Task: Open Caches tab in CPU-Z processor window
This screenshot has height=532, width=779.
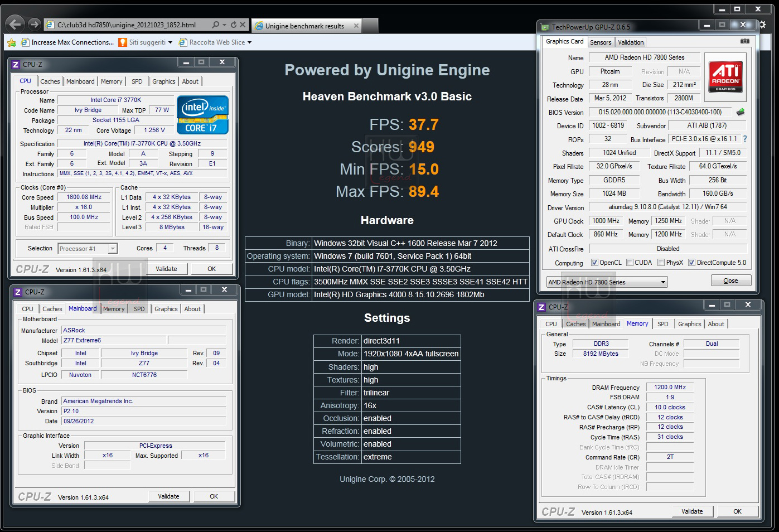Action: coord(50,81)
